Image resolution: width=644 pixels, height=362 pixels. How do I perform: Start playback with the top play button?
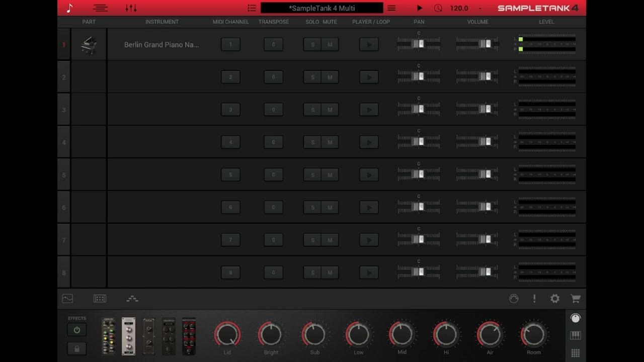point(420,8)
